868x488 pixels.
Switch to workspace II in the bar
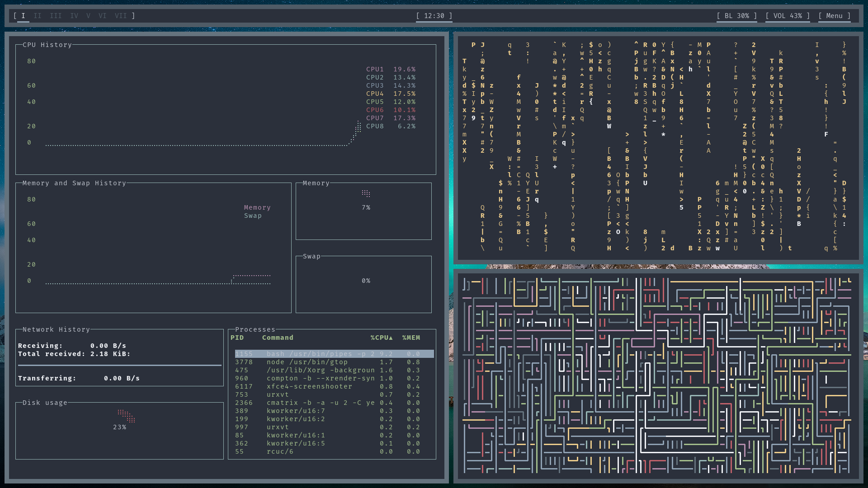click(38, 16)
